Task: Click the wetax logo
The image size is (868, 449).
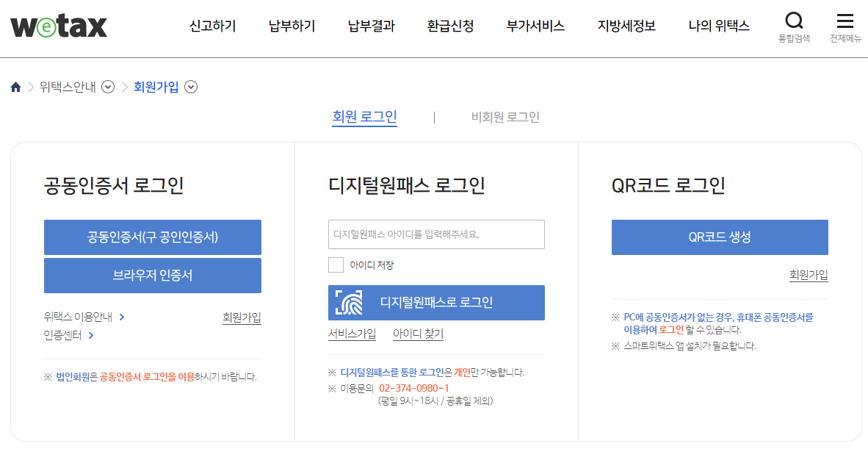Action: (59, 26)
